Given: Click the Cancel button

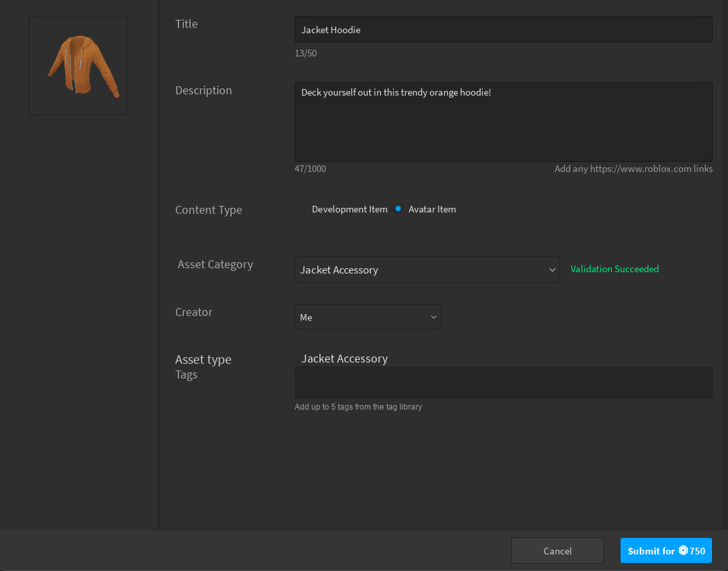Looking at the screenshot, I should click(x=557, y=550).
